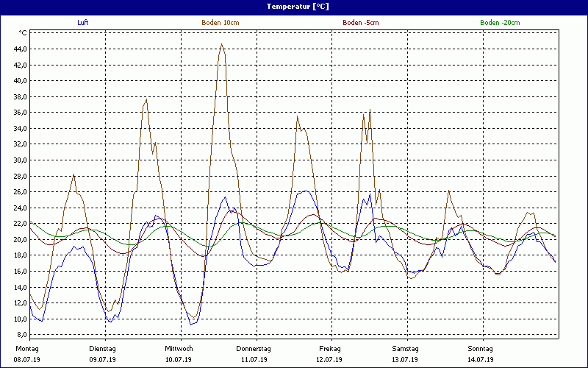Screen dimensions: 588x368
Task: Select the "Freitag" axis label
Action: 330,348
